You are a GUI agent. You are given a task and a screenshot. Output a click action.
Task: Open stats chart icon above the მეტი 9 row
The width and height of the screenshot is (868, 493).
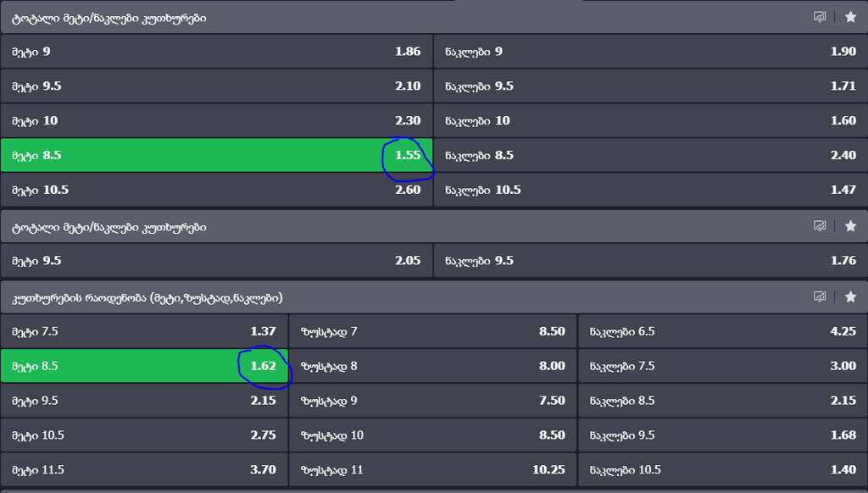(820, 17)
